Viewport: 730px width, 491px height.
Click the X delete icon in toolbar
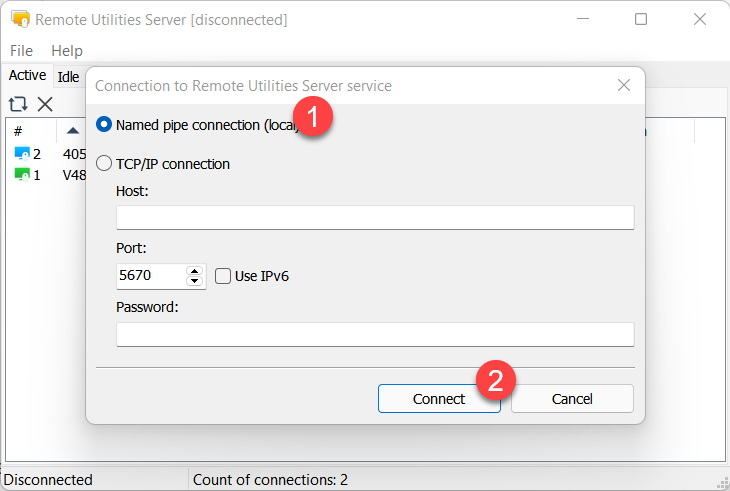[45, 104]
